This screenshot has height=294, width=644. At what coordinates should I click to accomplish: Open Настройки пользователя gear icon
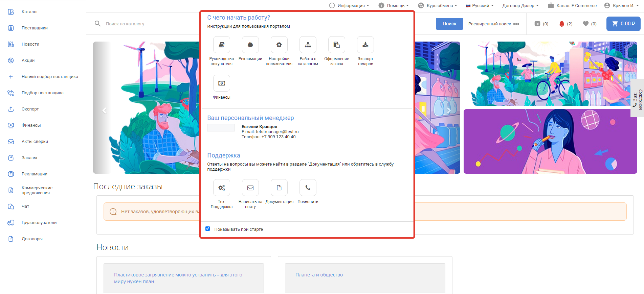click(x=279, y=45)
